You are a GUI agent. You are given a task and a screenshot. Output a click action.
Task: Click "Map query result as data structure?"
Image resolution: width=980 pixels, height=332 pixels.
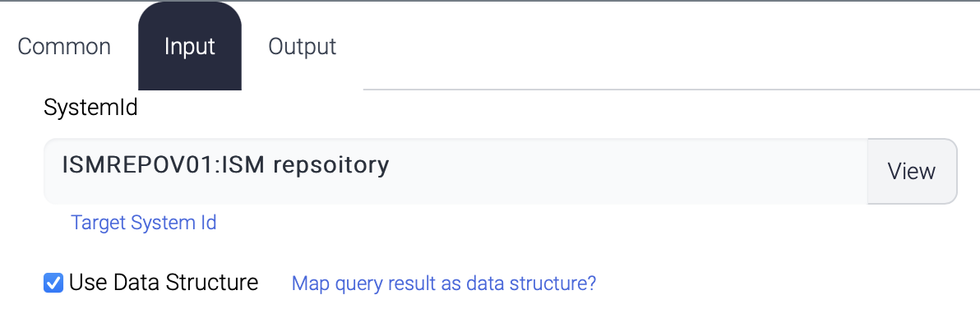tap(444, 284)
